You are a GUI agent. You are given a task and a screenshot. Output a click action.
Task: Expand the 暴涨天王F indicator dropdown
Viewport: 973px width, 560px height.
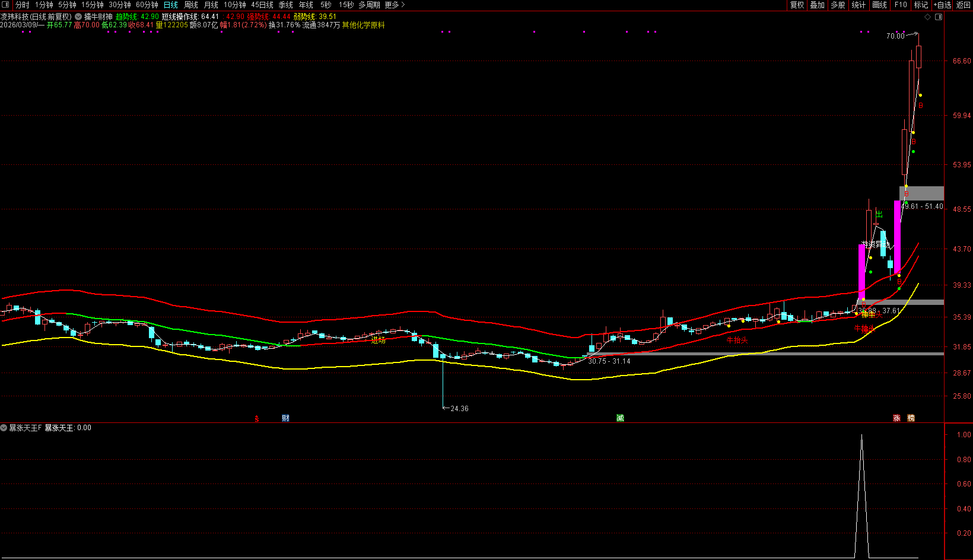pyautogui.click(x=4, y=428)
